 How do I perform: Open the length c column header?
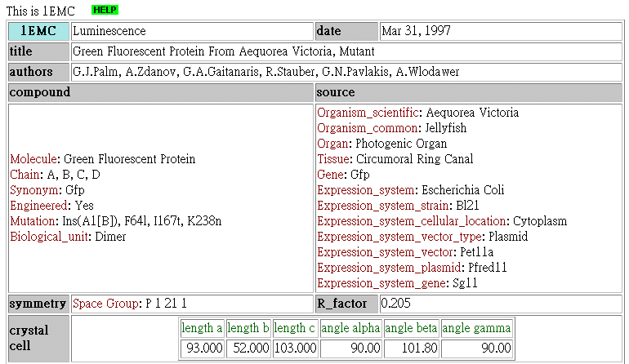click(295, 328)
